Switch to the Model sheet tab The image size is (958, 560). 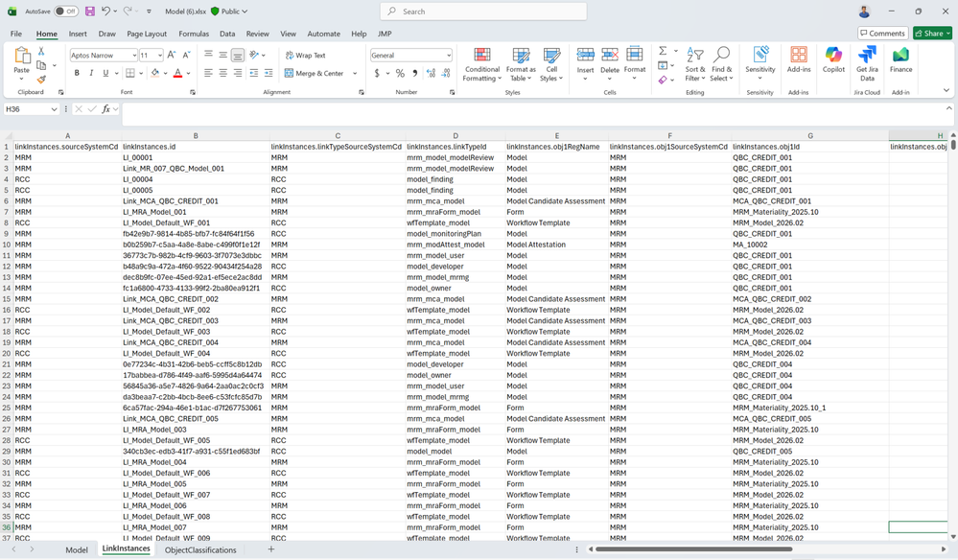(x=77, y=549)
